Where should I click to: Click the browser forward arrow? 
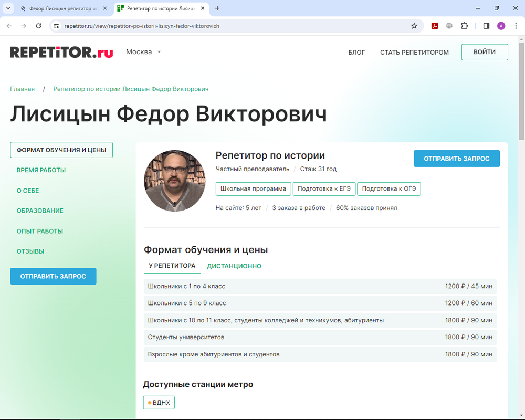(x=24, y=26)
